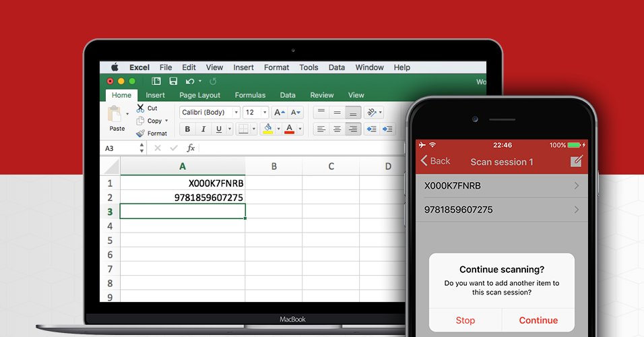644x337 pixels.
Task: Align cell text to the top
Action: click(x=321, y=112)
